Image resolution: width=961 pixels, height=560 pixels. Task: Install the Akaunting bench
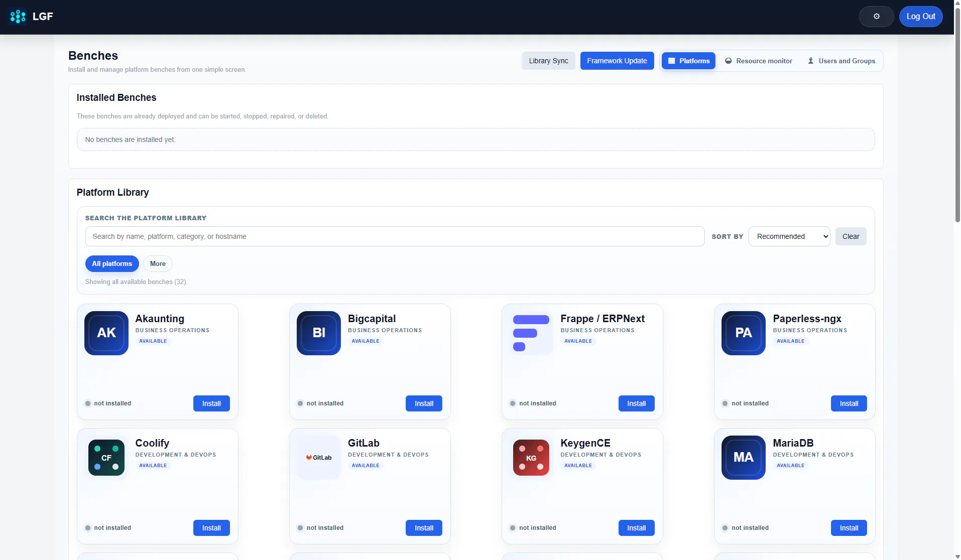pos(211,403)
